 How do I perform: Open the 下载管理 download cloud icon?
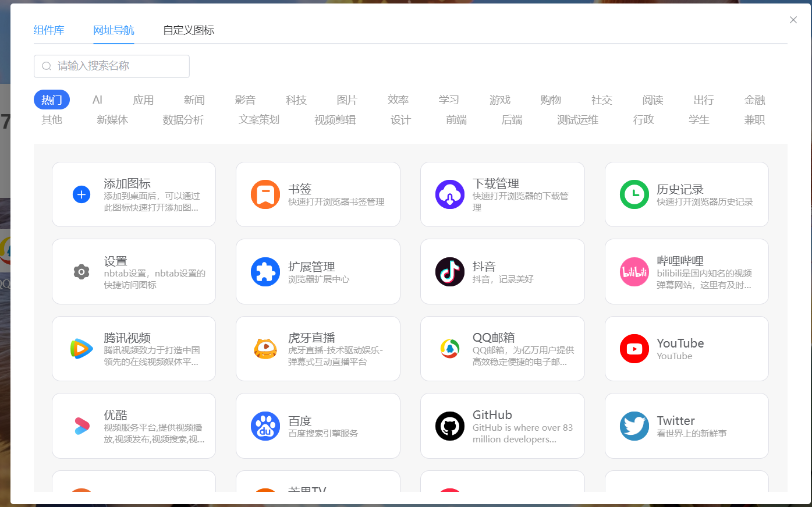(450, 194)
